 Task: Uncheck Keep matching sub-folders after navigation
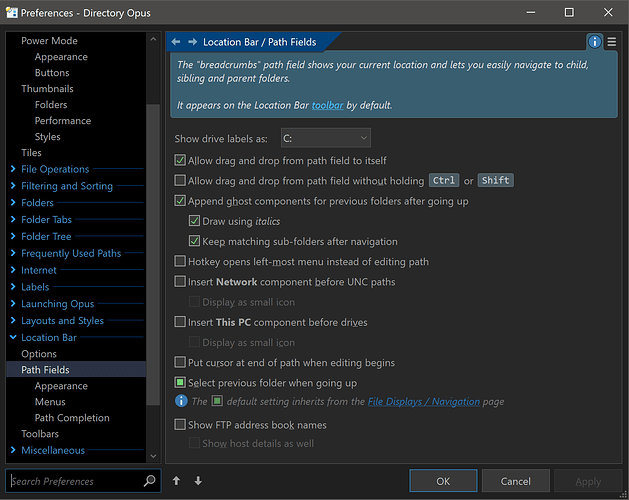[x=195, y=241]
